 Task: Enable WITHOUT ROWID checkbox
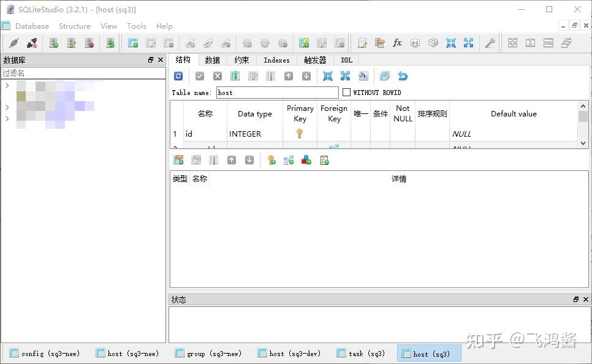[346, 92]
